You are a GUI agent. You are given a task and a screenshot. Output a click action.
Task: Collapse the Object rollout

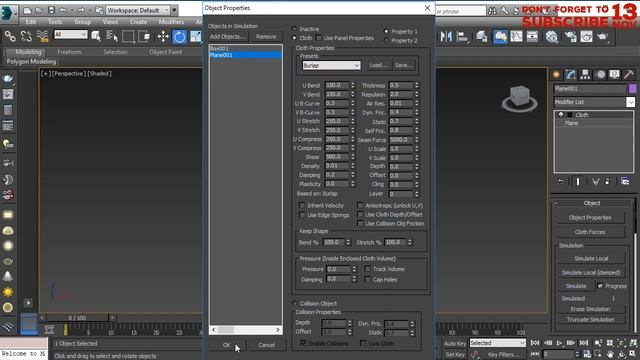592,203
